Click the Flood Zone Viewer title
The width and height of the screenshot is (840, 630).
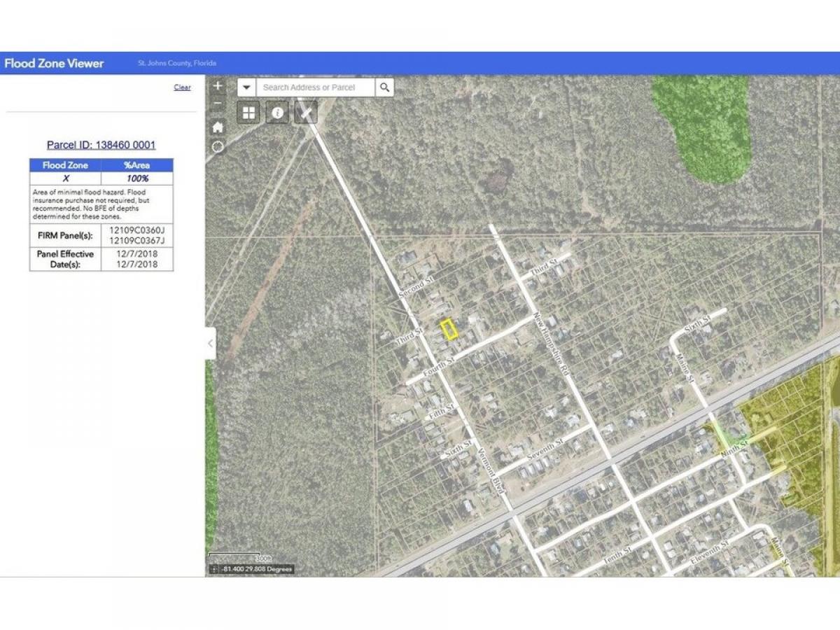point(54,63)
